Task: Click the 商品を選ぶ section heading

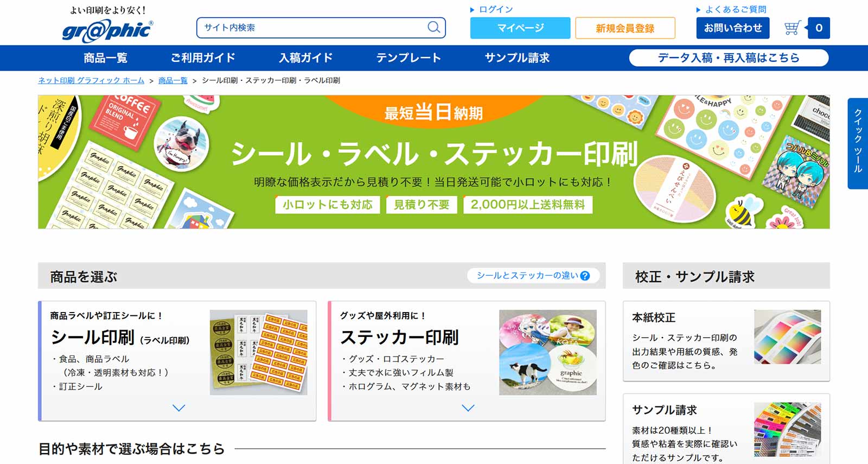Action: pyautogui.click(x=84, y=277)
